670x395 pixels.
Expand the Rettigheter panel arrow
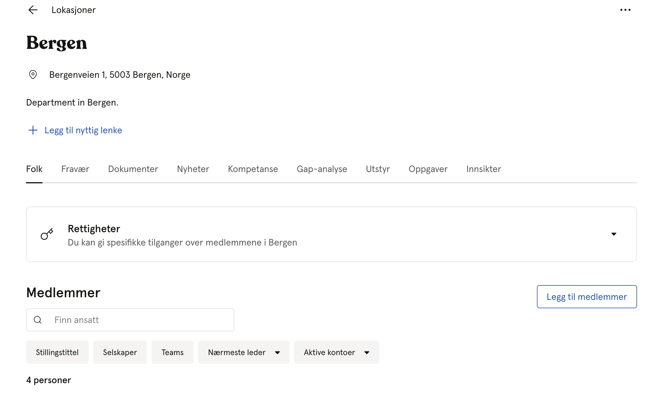click(x=614, y=234)
